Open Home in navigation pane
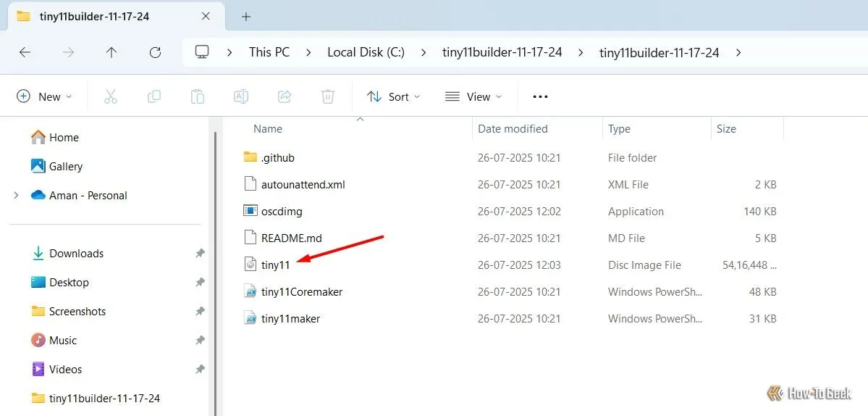This screenshot has width=868, height=416. click(x=55, y=138)
